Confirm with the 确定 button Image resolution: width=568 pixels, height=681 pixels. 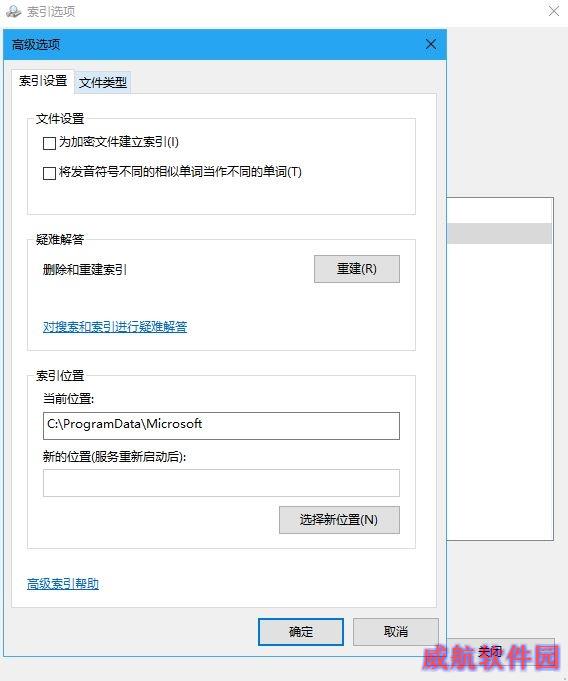click(301, 631)
